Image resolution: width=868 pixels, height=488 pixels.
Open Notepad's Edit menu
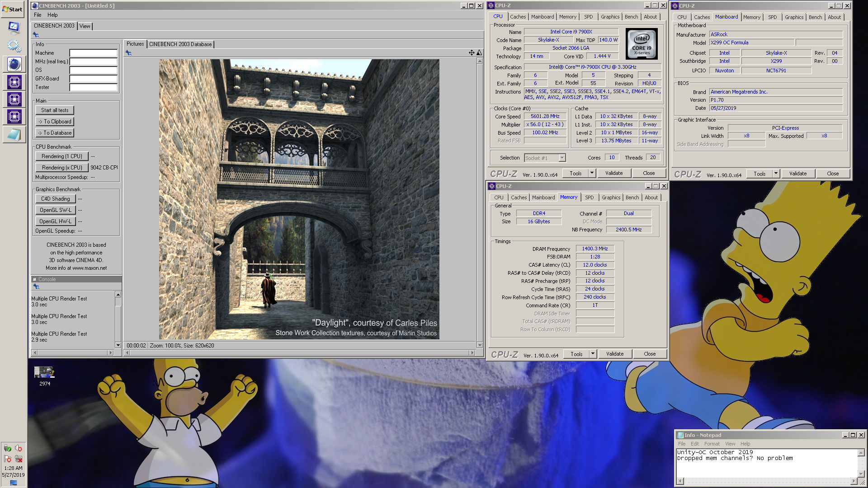coord(694,444)
